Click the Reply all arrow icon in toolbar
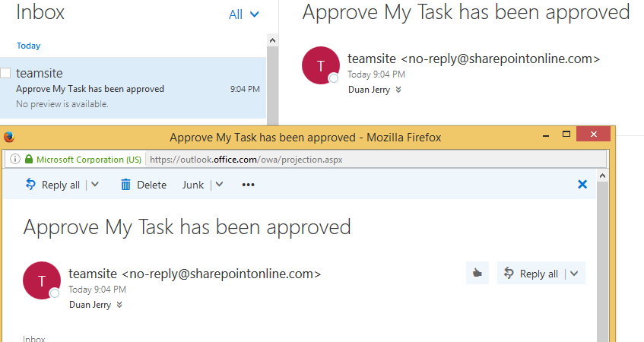Screen dimensions: 644x342 tap(30, 184)
